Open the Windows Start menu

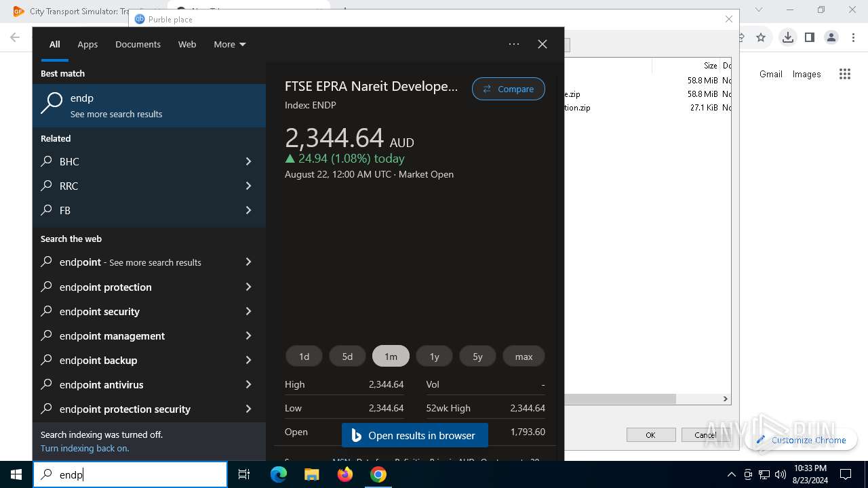[x=16, y=474]
